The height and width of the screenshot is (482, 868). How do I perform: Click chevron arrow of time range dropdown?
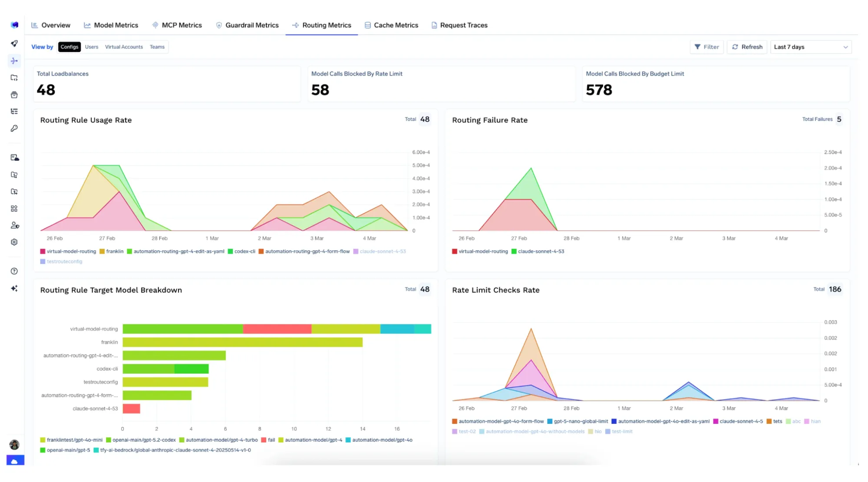click(845, 47)
